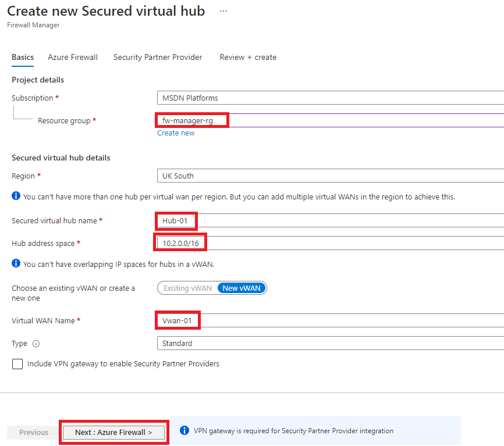This screenshot has height=446, width=504.
Task: Open the ellipsis menu beside the page title
Action: [223, 10]
